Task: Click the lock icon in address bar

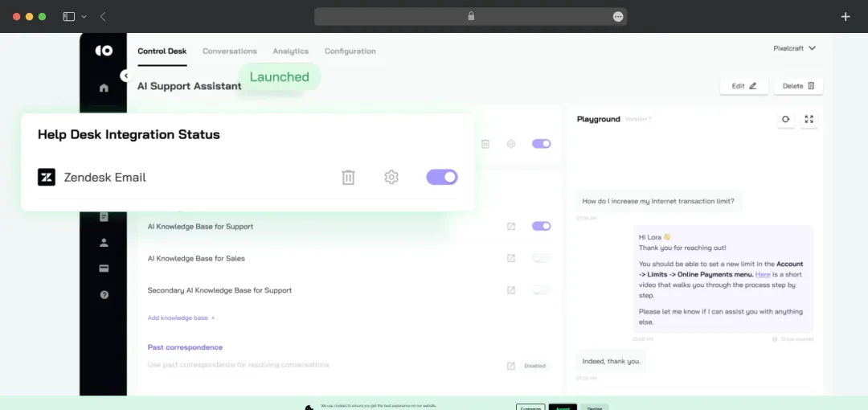Action: tap(471, 16)
